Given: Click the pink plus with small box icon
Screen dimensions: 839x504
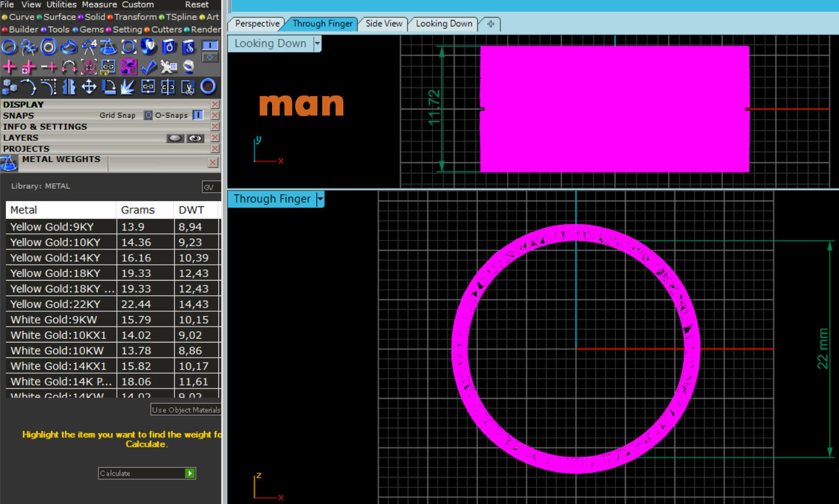Looking at the screenshot, I should (x=29, y=67).
